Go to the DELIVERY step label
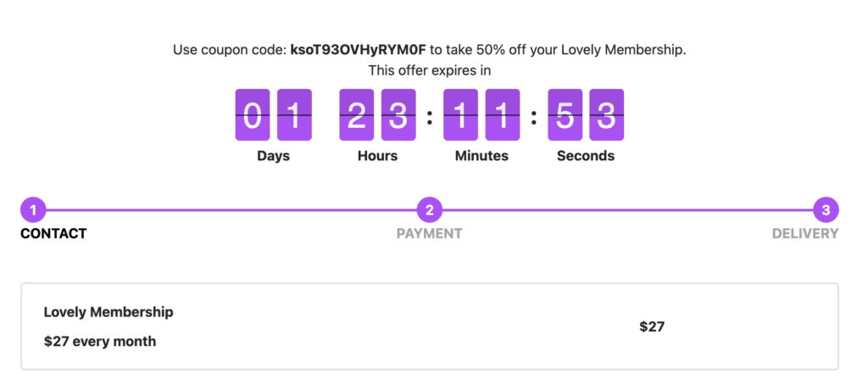Screen dimensions: 868x385 click(805, 233)
